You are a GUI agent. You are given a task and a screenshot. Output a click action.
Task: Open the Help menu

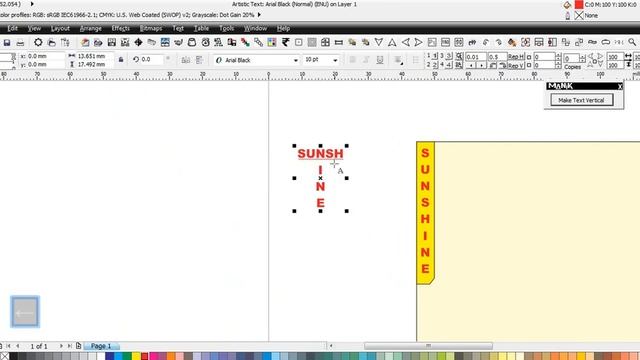coord(283,28)
